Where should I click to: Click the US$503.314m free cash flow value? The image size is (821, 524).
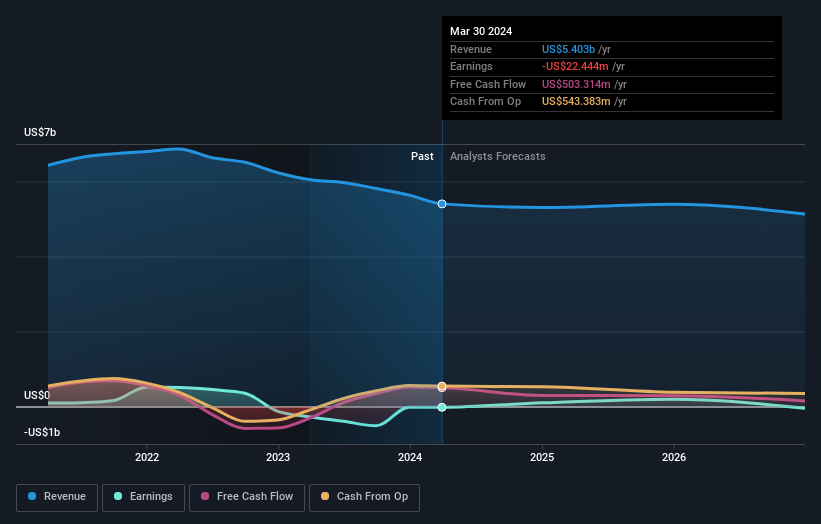[x=576, y=84]
